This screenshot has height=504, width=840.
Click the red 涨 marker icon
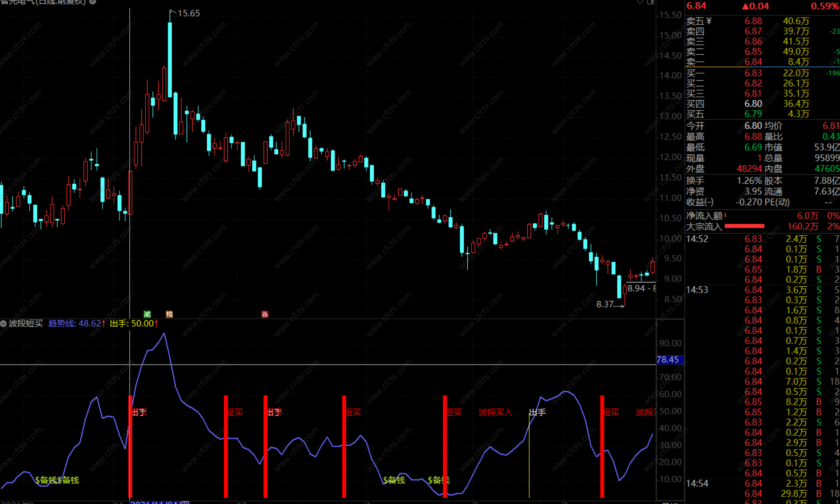click(265, 314)
